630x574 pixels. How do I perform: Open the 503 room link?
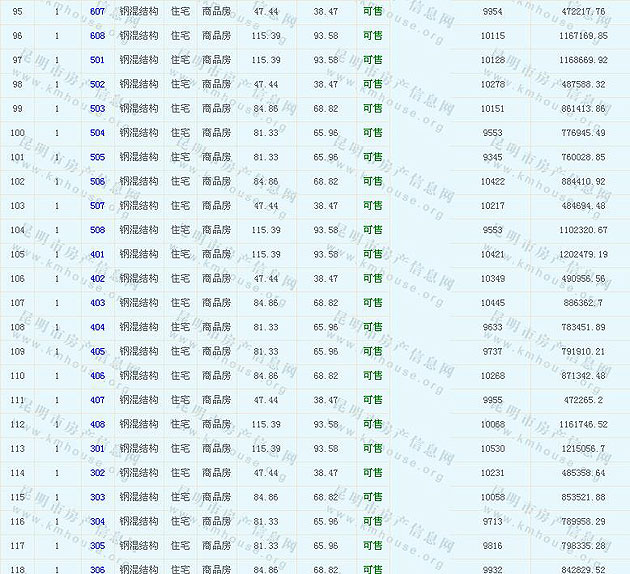(97, 108)
